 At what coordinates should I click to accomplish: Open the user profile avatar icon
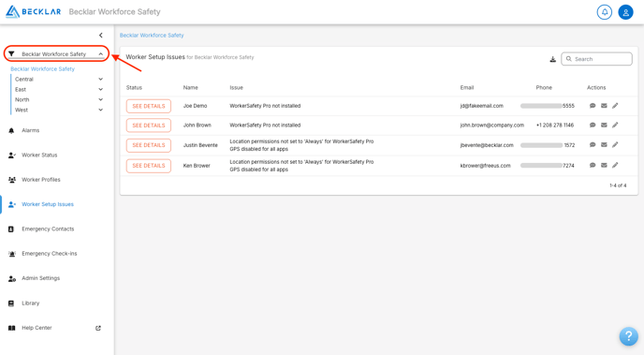[x=625, y=12]
